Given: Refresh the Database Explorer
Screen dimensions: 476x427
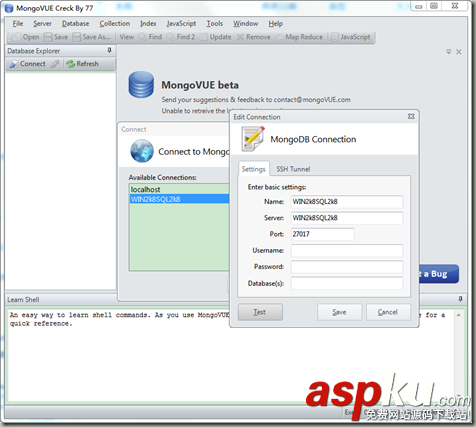Looking at the screenshot, I should tap(82, 64).
